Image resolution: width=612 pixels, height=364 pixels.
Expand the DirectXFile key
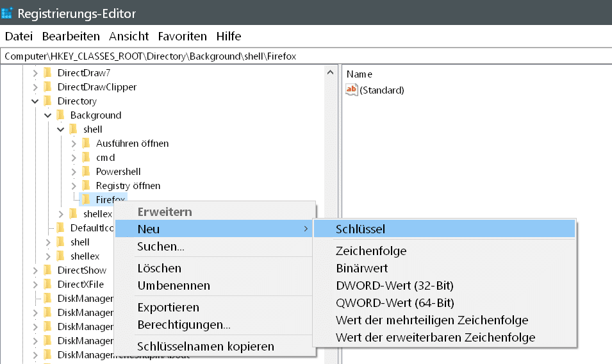click(x=35, y=285)
